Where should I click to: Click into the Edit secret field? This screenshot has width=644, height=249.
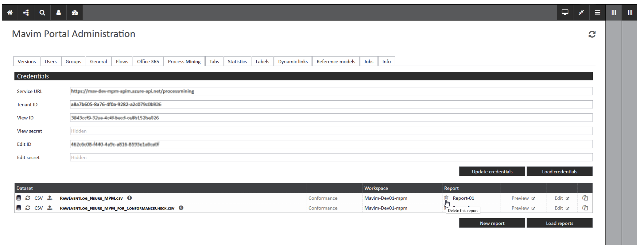331,157
